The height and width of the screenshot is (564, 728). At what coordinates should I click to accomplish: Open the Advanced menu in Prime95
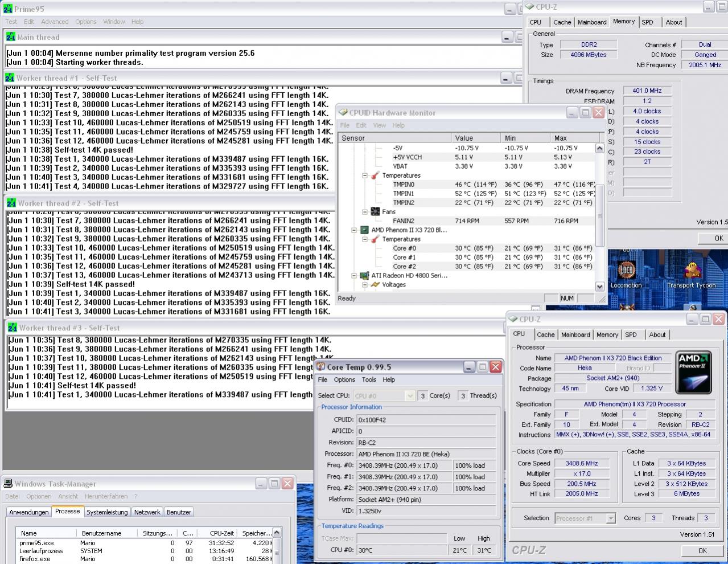tap(55, 22)
